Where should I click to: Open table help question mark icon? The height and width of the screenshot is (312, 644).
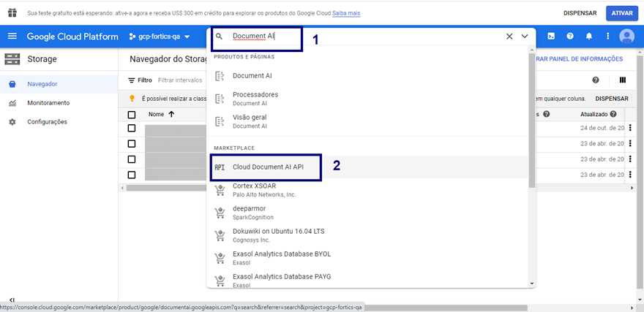pyautogui.click(x=596, y=80)
